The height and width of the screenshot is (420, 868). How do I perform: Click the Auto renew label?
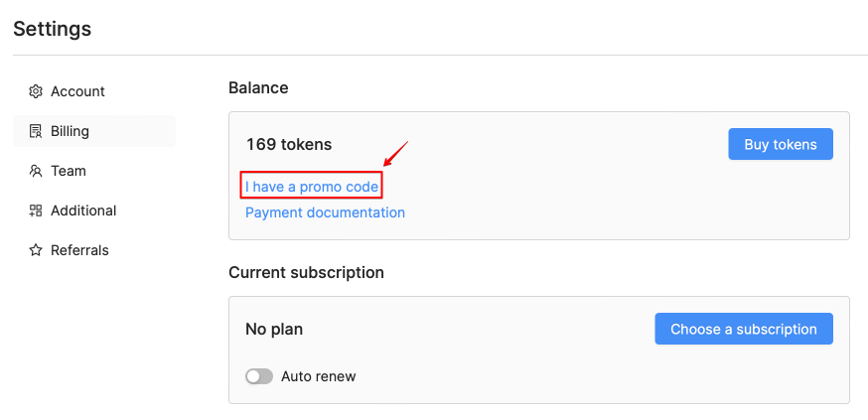click(319, 377)
